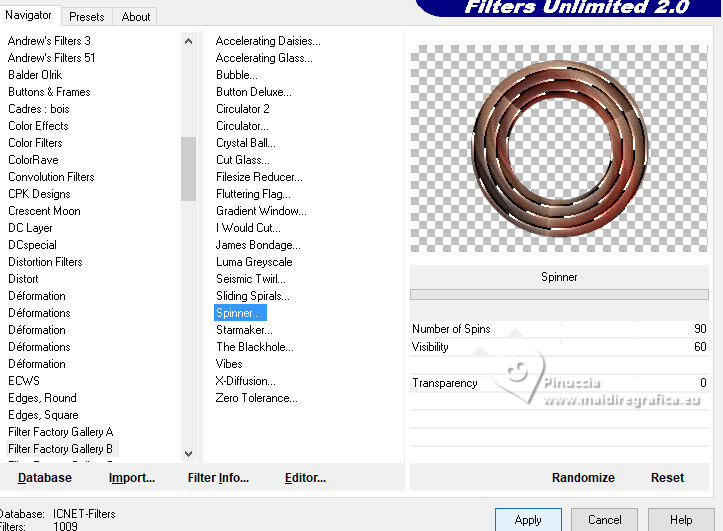The width and height of the screenshot is (723, 531).
Task: Choose Cut Glass filter
Action: click(x=243, y=160)
